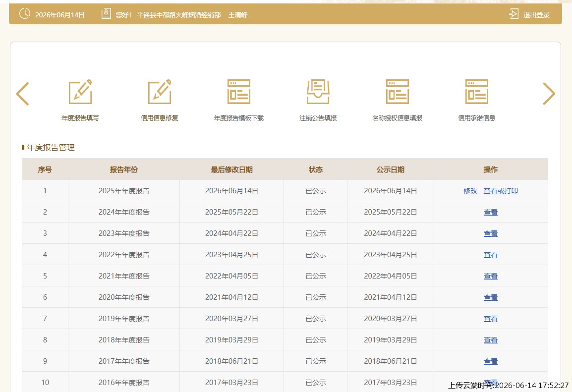Click the logout icon beside 退出登录

pos(514,14)
